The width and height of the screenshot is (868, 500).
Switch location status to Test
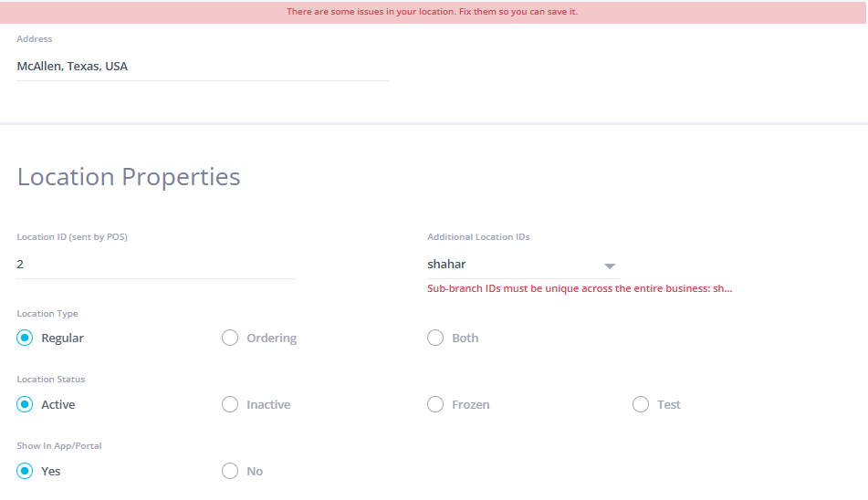coord(641,404)
